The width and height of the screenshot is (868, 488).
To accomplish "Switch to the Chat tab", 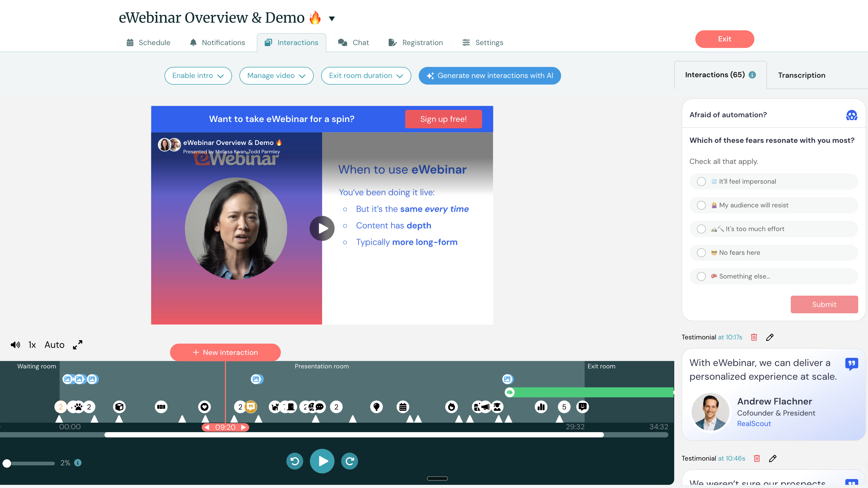I will (x=354, y=43).
